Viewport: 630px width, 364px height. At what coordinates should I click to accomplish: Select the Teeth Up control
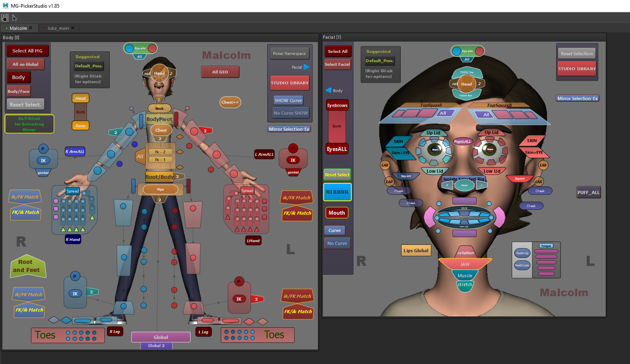tap(522, 253)
